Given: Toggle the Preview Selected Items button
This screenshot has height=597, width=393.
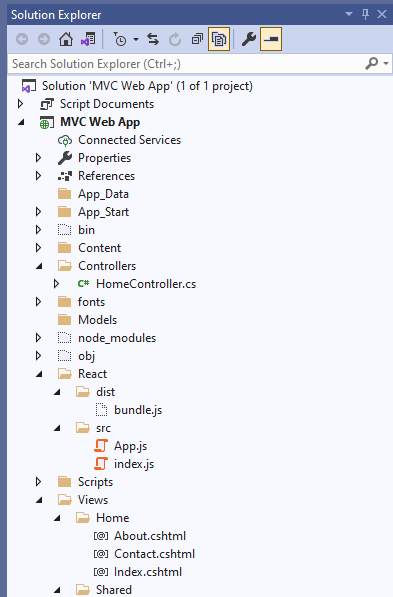Looking at the screenshot, I should (x=271, y=39).
